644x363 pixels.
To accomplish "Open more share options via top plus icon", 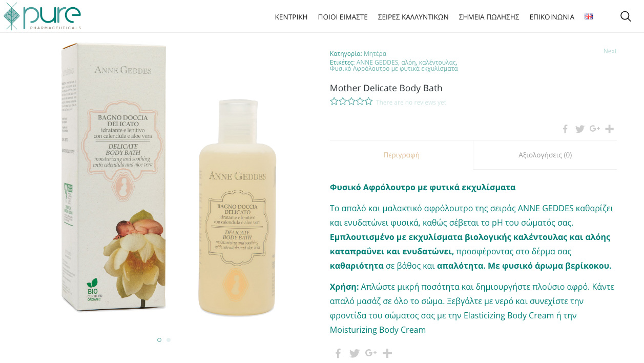I will (609, 129).
